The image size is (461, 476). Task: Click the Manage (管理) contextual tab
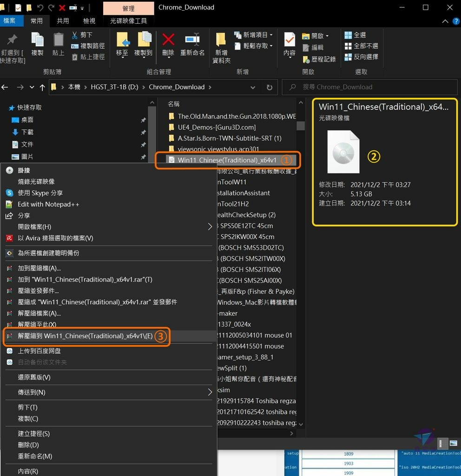point(128,8)
